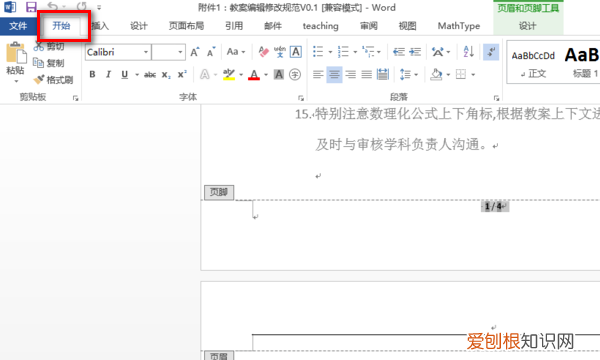600x360 pixels.
Task: Click the Copy (复制) icon
Action: click(39, 63)
